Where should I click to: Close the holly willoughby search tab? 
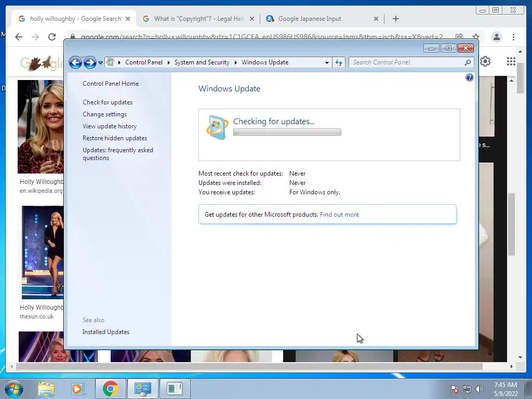tap(128, 19)
